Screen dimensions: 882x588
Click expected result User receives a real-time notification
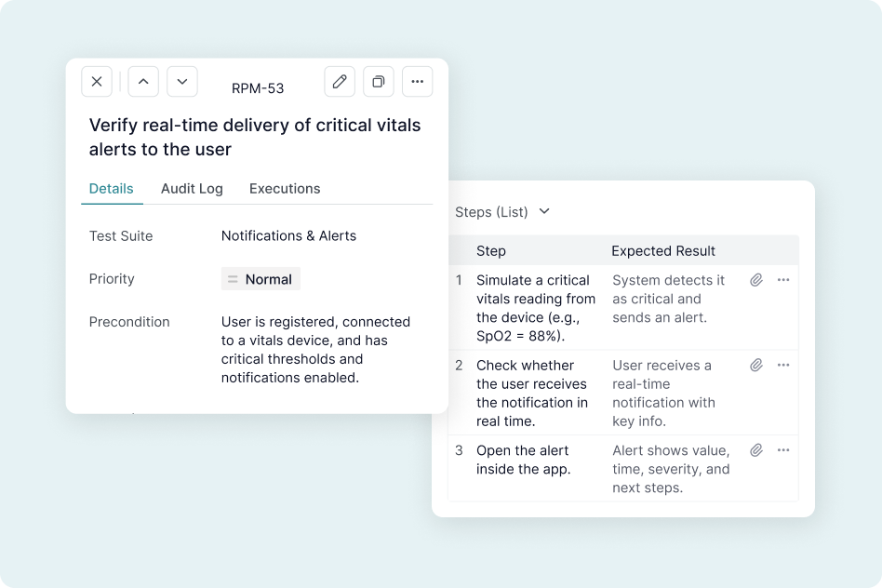coord(663,393)
